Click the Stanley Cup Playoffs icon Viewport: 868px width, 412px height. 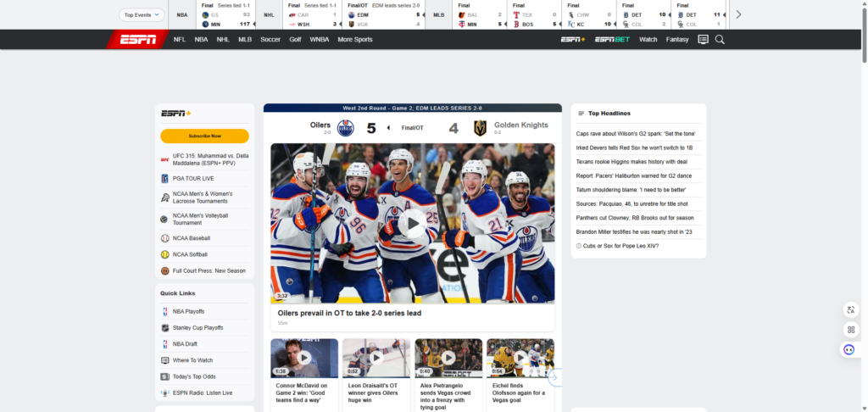[x=165, y=328]
